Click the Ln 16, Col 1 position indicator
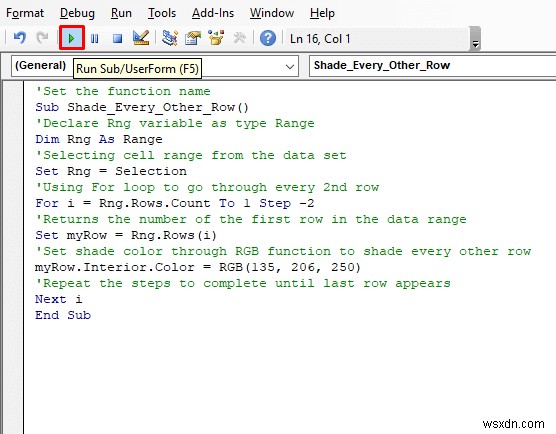This screenshot has height=434, width=556. (x=320, y=39)
